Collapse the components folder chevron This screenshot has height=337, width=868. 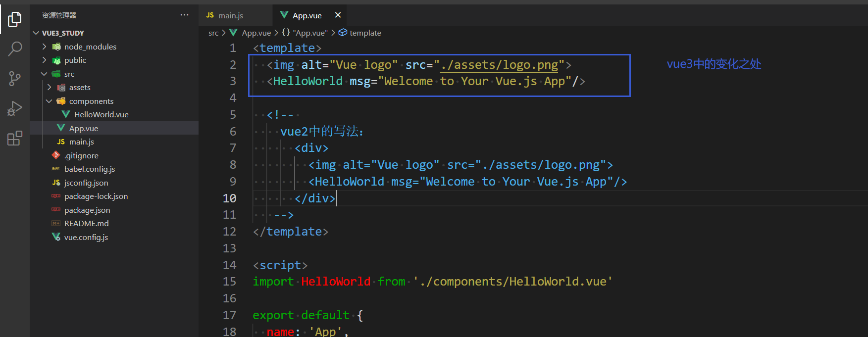49,101
